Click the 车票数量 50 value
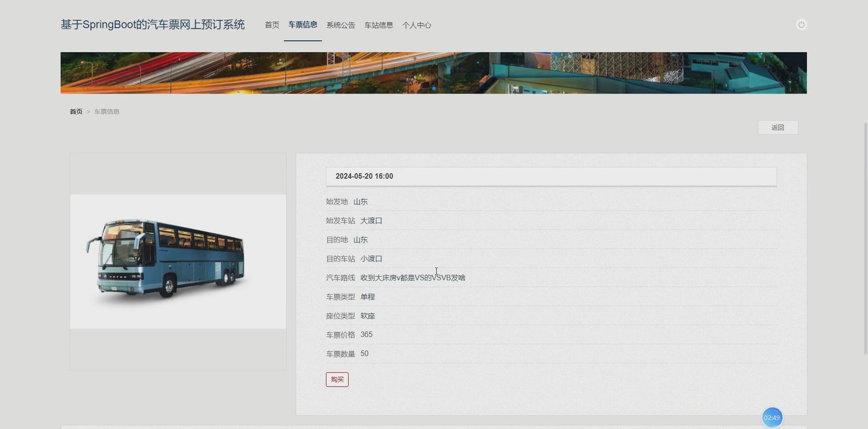The height and width of the screenshot is (429, 868). 364,353
